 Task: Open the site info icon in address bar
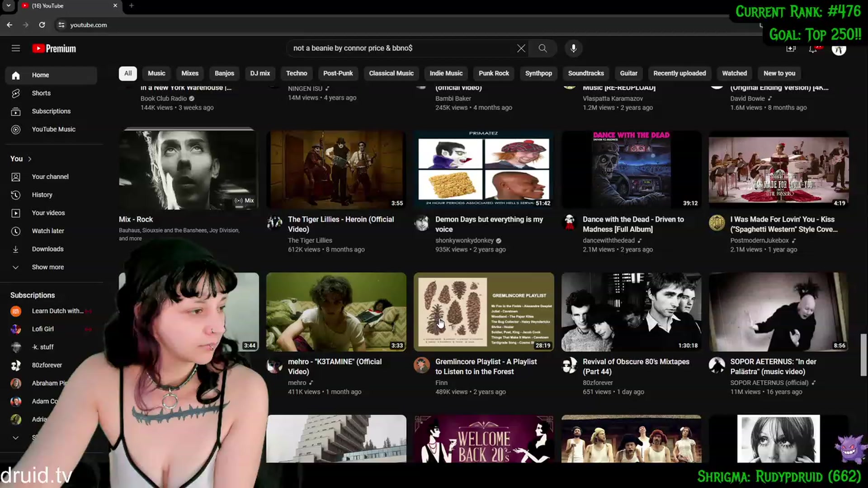click(x=61, y=25)
